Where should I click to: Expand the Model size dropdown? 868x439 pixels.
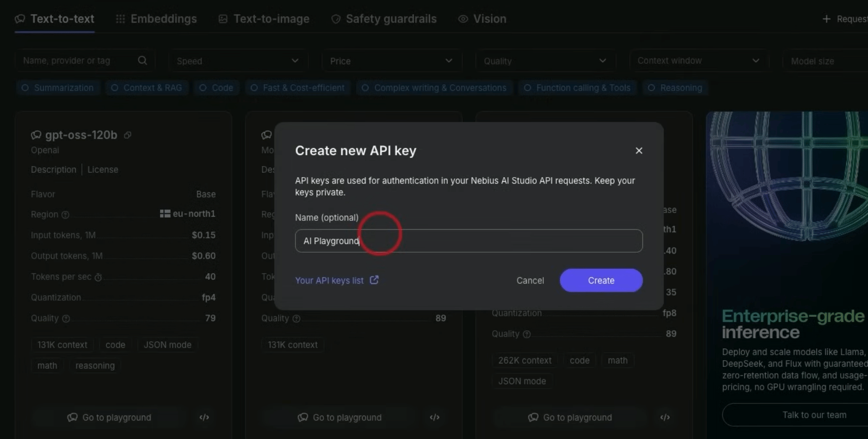[x=826, y=61]
